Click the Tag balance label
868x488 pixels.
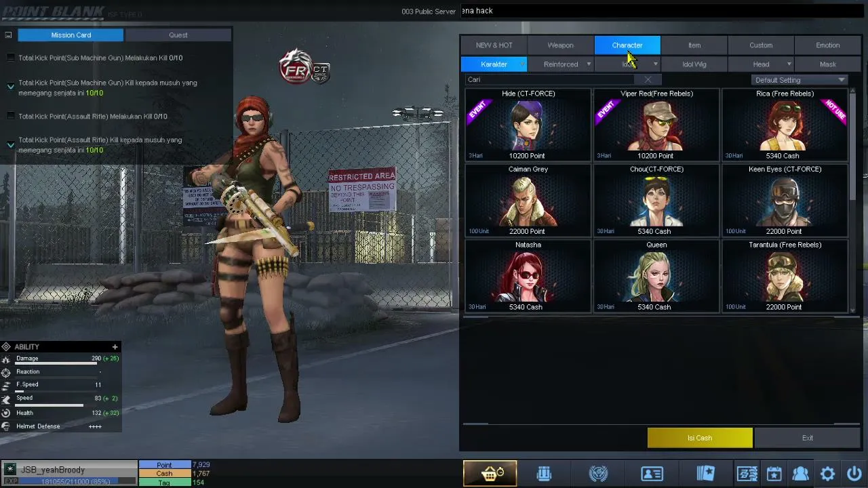pyautogui.click(x=165, y=482)
